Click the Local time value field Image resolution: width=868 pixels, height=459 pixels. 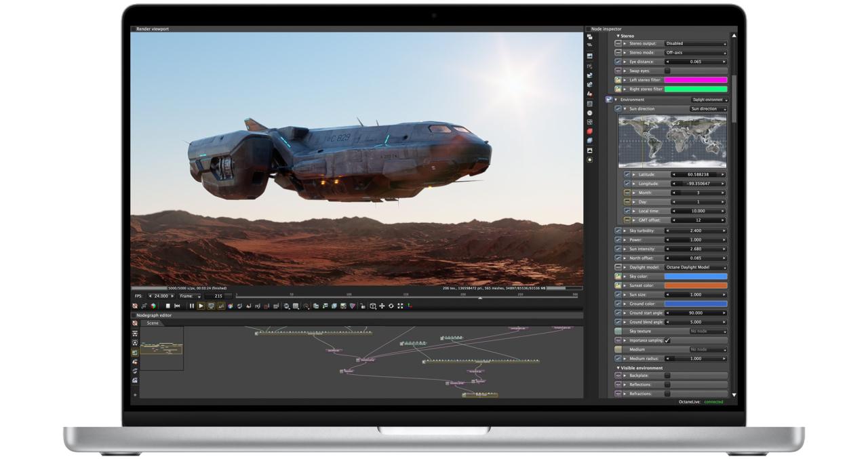698,211
